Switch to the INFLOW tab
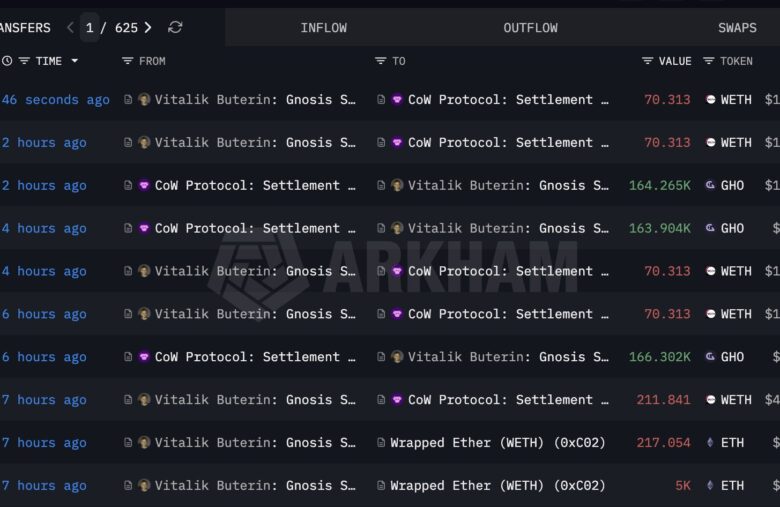780x507 pixels. (323, 27)
